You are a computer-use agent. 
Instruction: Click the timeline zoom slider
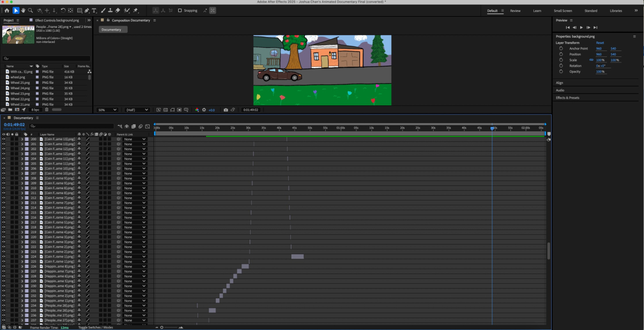[162, 327]
